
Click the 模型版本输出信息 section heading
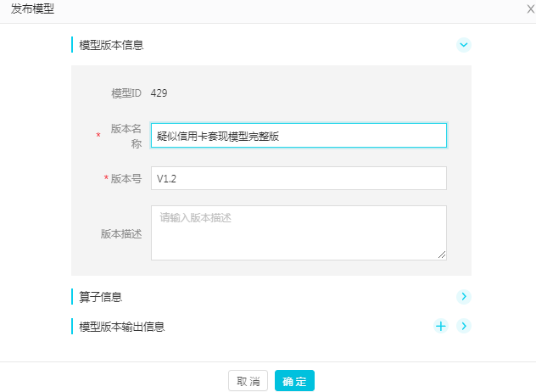click(x=121, y=326)
